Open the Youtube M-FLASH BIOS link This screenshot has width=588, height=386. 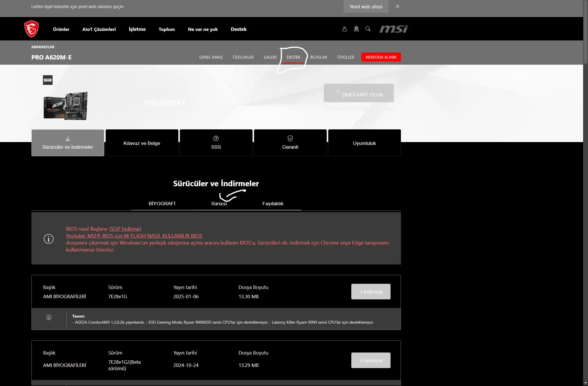(x=134, y=236)
